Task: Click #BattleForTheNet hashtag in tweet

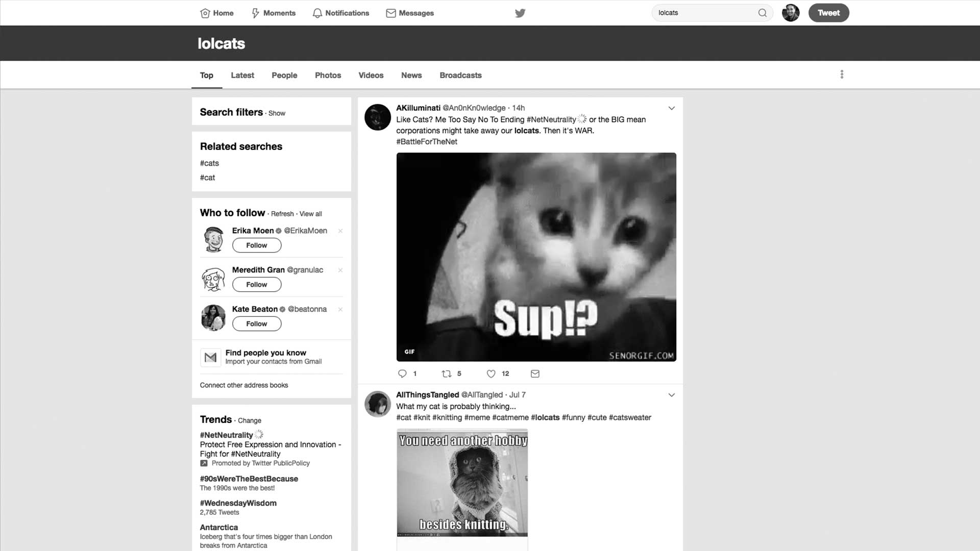Action: [x=427, y=142]
